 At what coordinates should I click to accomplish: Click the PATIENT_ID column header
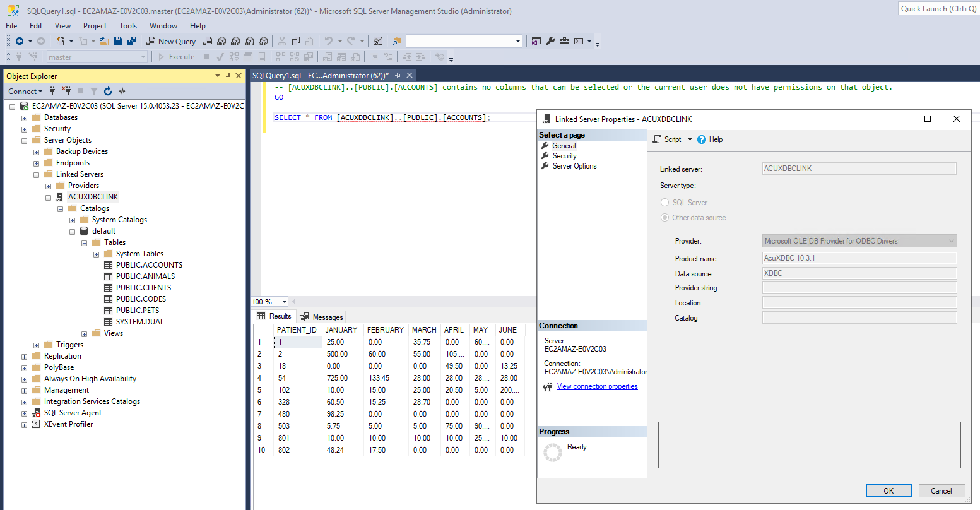point(297,330)
